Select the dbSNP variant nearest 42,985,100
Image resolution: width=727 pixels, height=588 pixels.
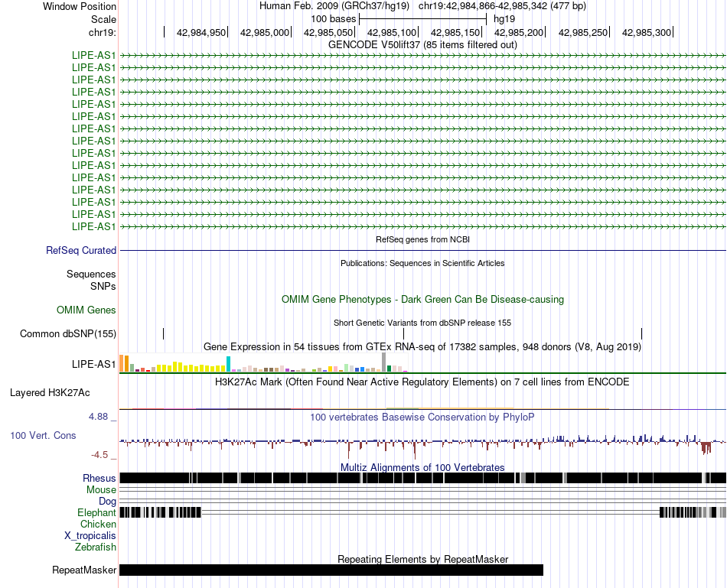[404, 333]
